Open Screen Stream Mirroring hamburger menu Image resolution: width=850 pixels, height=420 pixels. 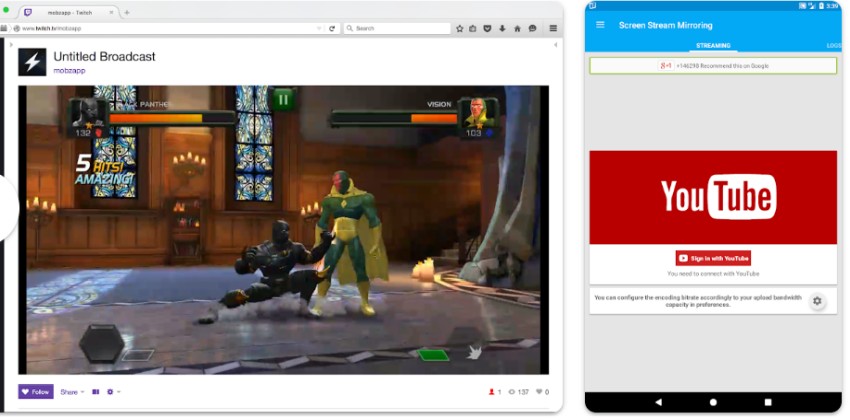click(x=600, y=25)
